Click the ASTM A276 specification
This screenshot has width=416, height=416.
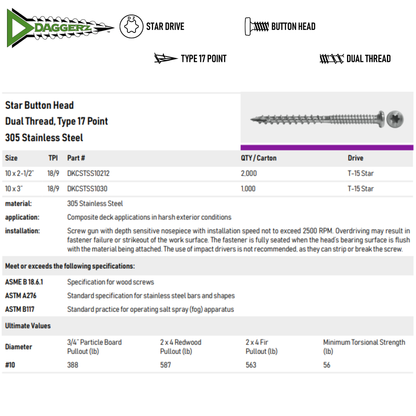[21, 296]
